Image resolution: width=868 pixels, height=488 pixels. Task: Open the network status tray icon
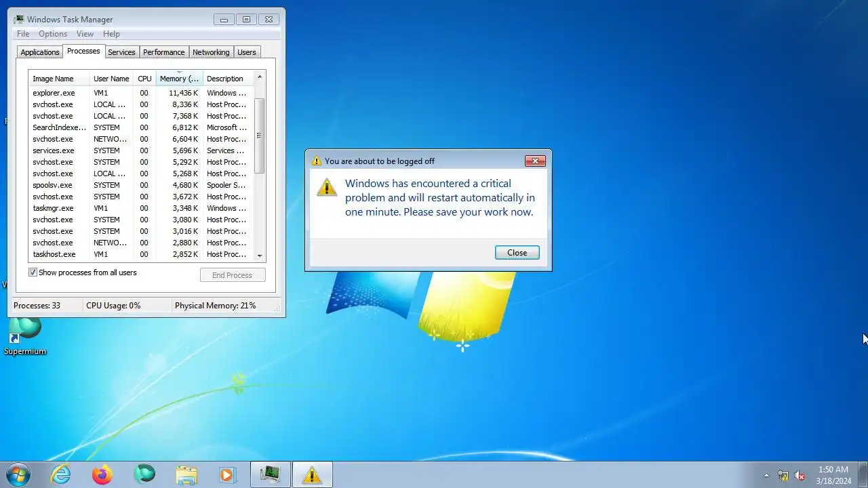point(783,475)
